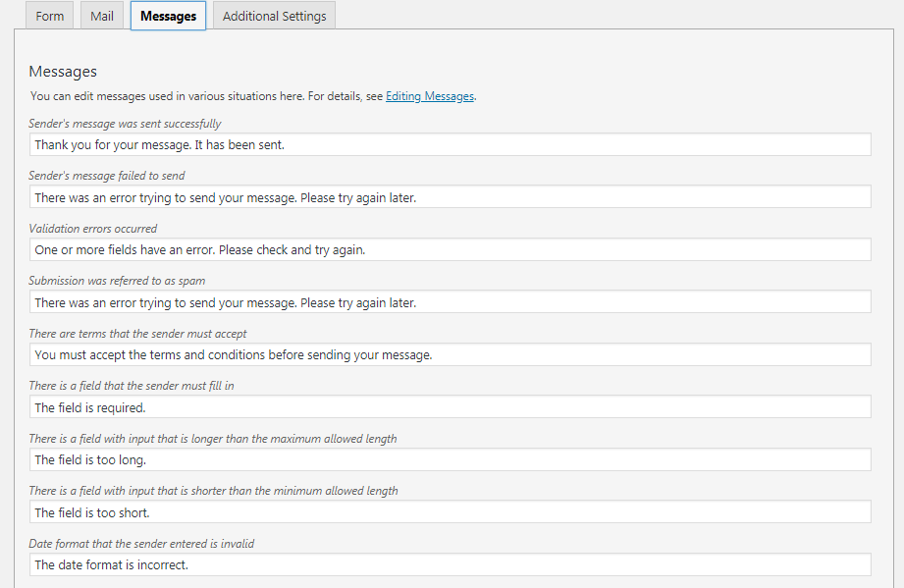Screen dimensions: 904x588
Task: Edit the accept terms and conditions message
Action: tap(450, 354)
